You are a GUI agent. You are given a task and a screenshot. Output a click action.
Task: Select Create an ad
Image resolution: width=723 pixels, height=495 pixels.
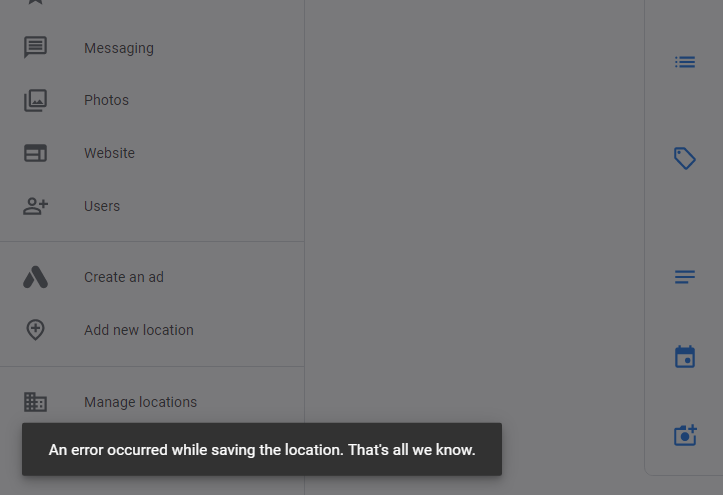pyautogui.click(x=152, y=277)
